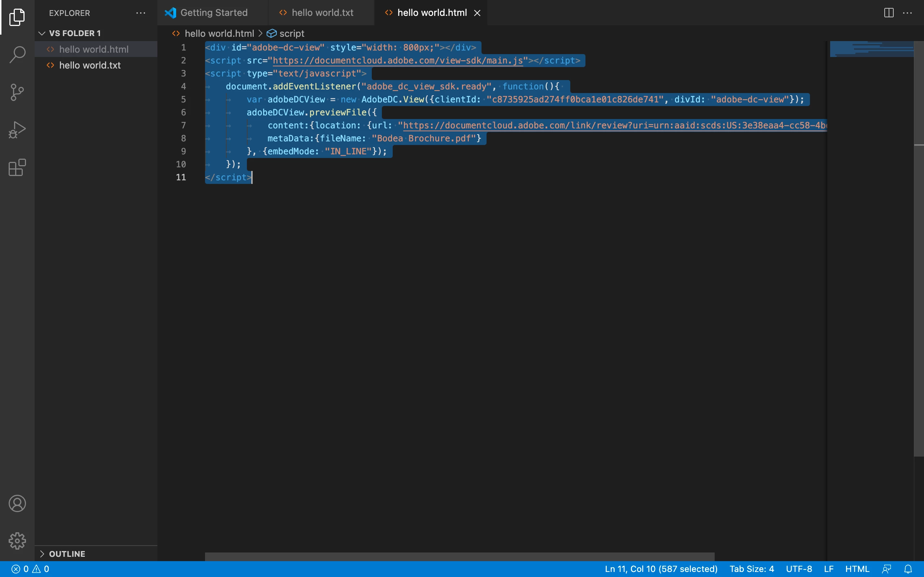Open Explorer's more actions ellipsis menu
The image size is (924, 577).
pos(140,13)
